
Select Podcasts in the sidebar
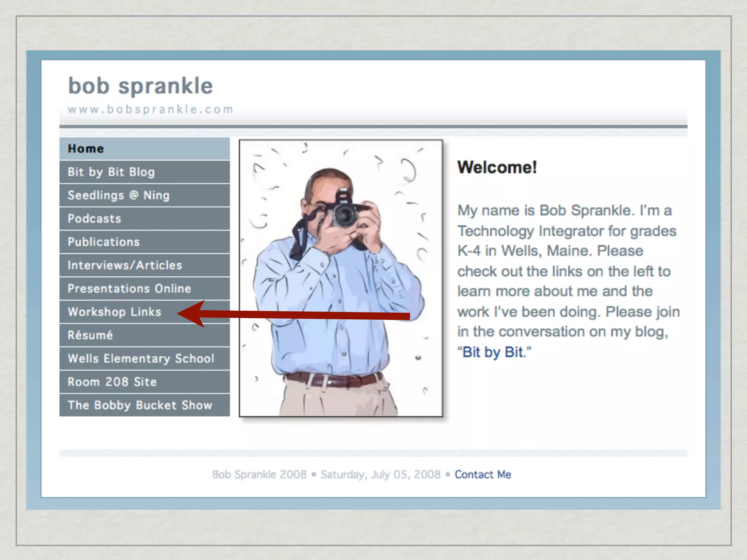[94, 218]
